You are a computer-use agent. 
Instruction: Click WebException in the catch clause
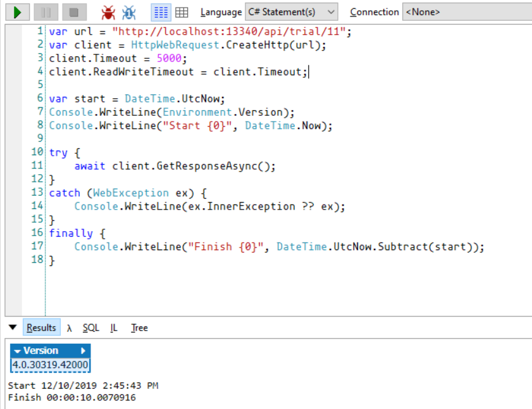pos(130,193)
